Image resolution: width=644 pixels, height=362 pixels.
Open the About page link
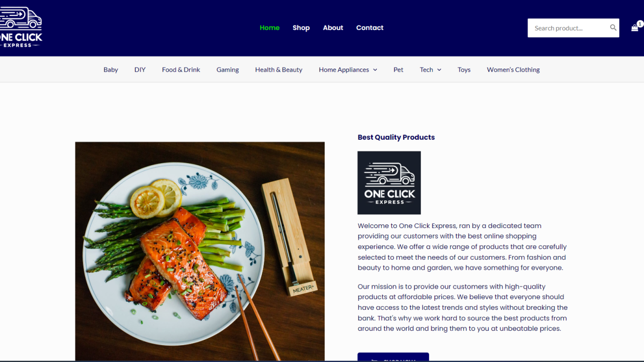click(333, 28)
